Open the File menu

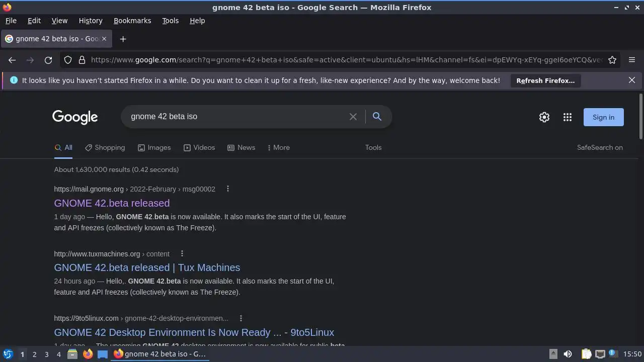pyautogui.click(x=11, y=21)
